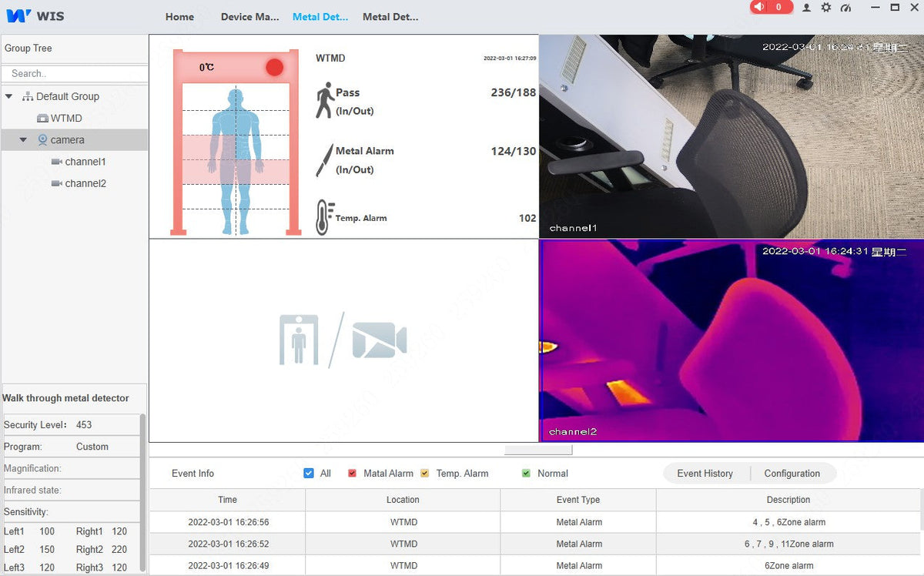The width and height of the screenshot is (924, 576).
Task: Select the row with "4 , 5 , 6Zone alarm"
Action: (x=534, y=522)
